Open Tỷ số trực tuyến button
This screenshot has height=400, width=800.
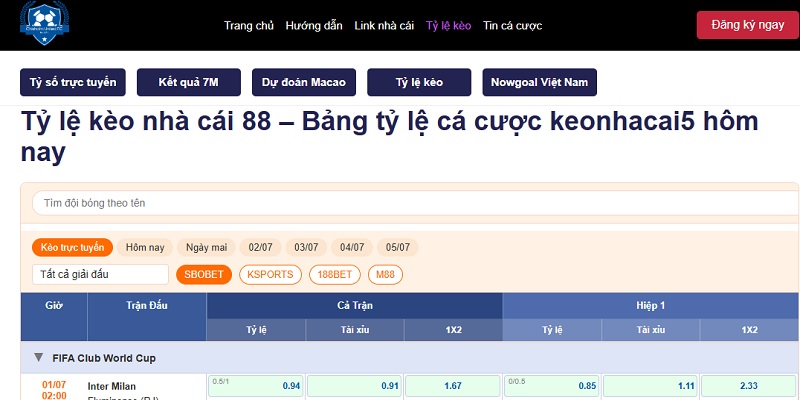click(x=73, y=82)
